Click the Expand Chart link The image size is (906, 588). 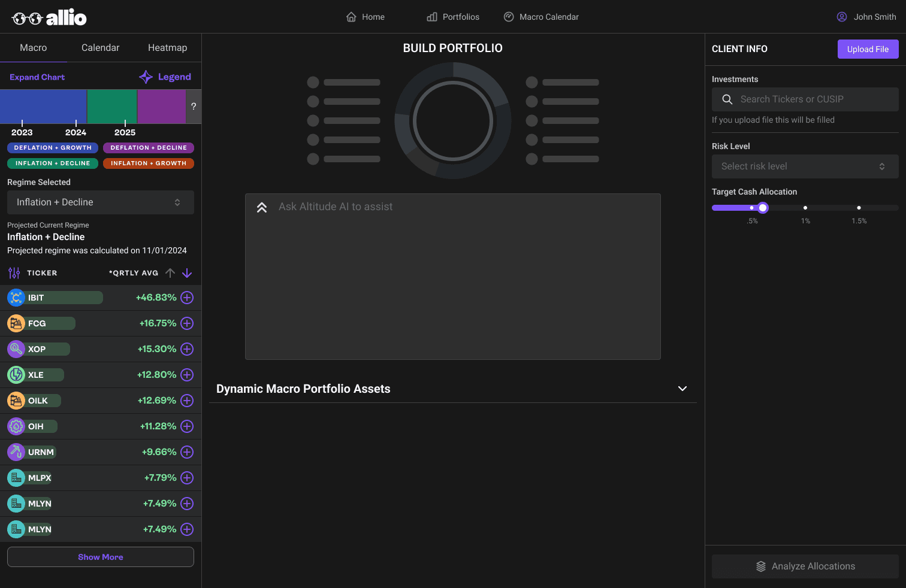pyautogui.click(x=37, y=77)
